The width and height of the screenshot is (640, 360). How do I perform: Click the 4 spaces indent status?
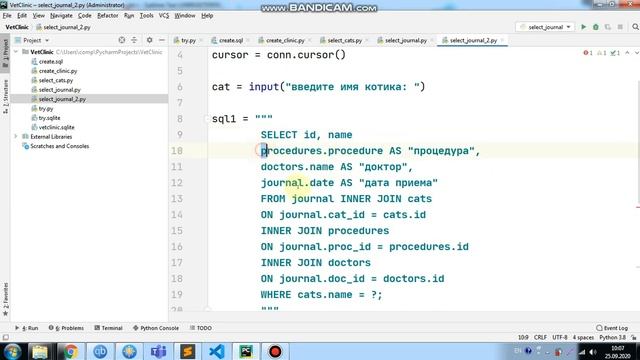coord(583,338)
